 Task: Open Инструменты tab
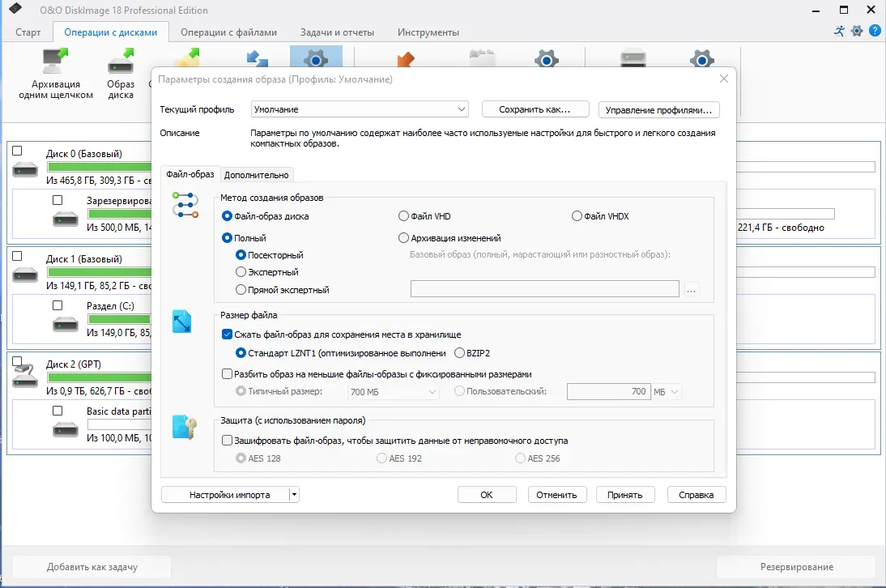pyautogui.click(x=428, y=32)
